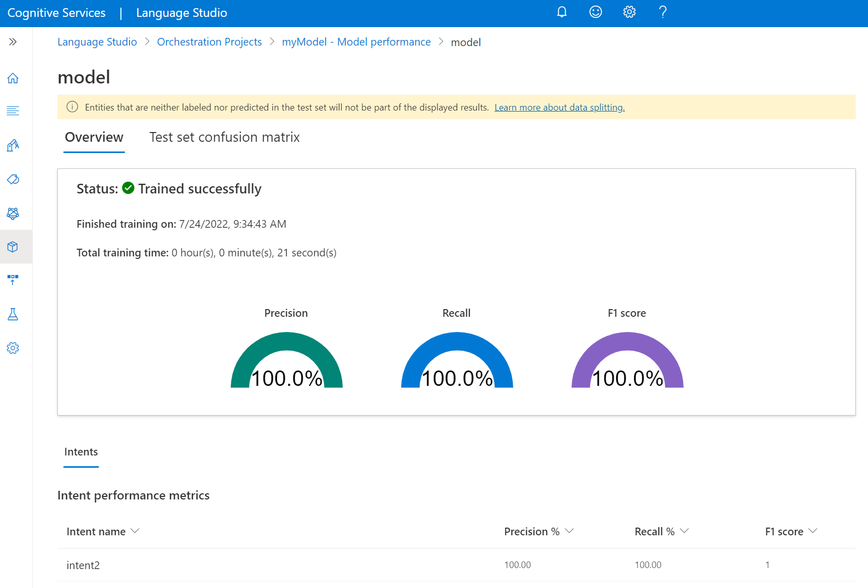The image size is (868, 588).
Task: Open the smiley feedback icon
Action: (x=595, y=12)
